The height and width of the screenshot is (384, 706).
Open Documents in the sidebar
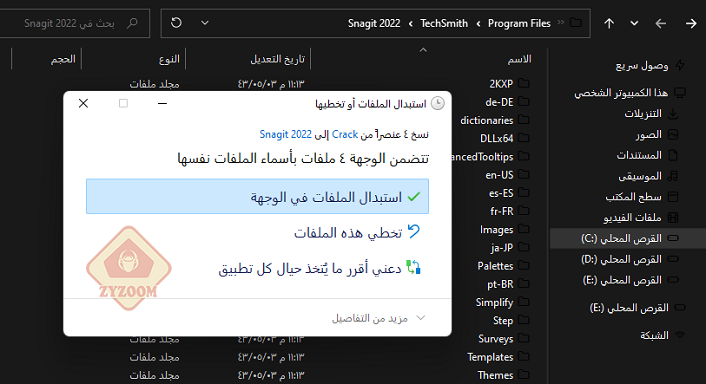639,155
